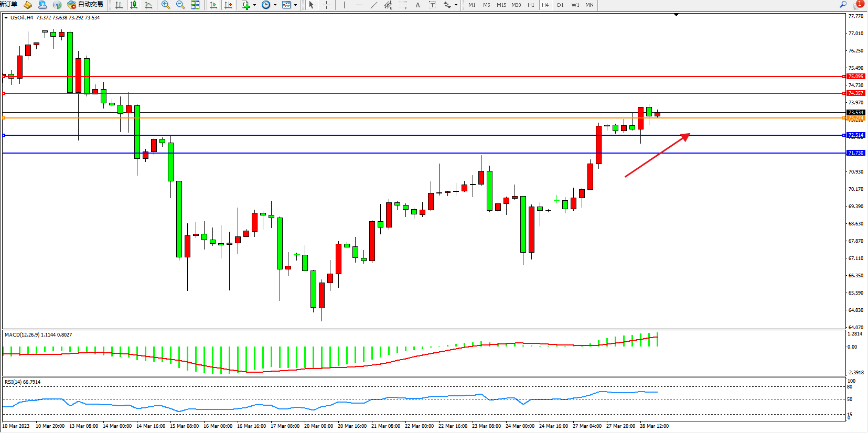Click the 新订单 new order button
Image resolution: width=868 pixels, height=433 pixels.
8,5
